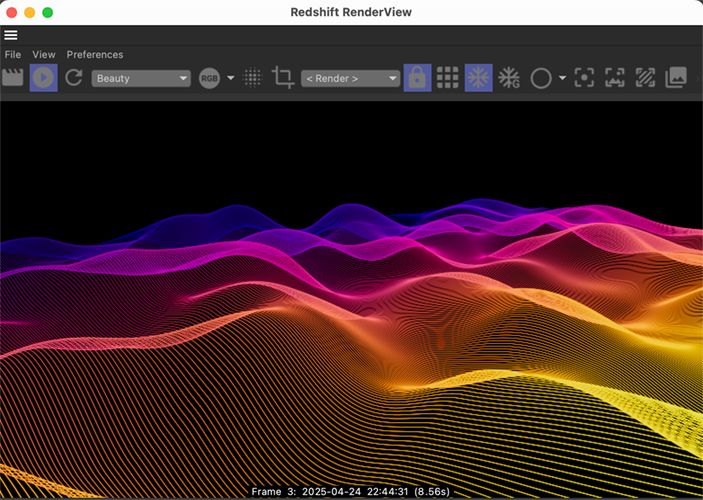The image size is (703, 500).
Task: Click the hatched bracket region icon
Action: click(x=645, y=78)
